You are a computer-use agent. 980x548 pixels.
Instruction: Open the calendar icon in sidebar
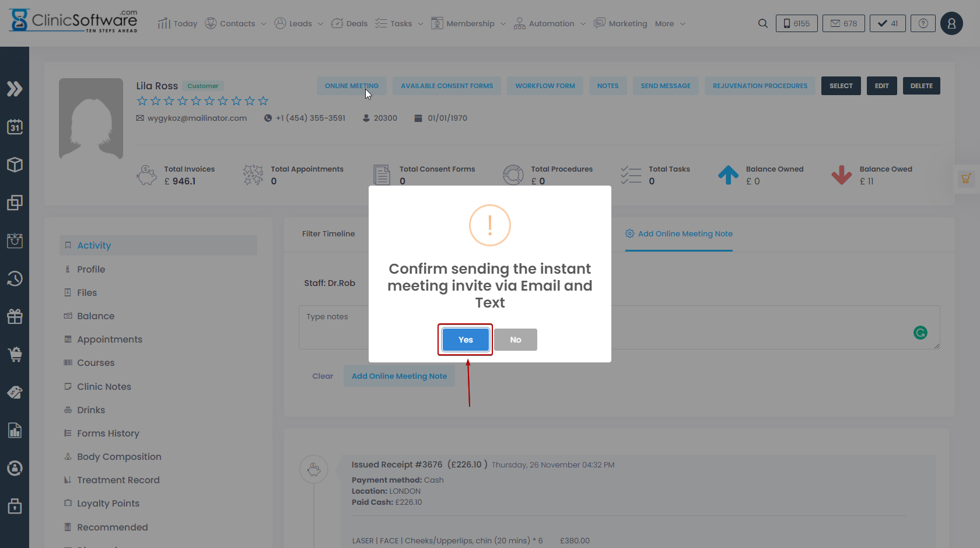click(15, 127)
